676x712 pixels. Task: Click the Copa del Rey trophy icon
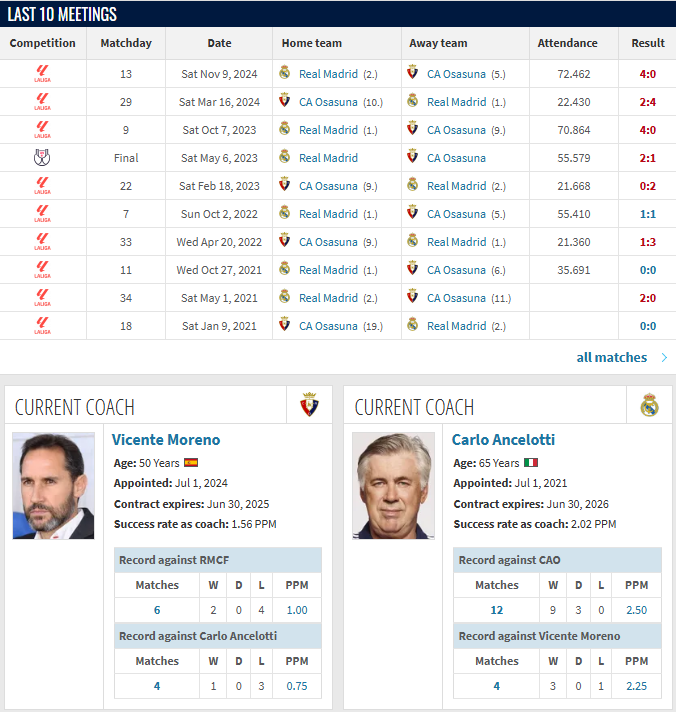[42, 158]
